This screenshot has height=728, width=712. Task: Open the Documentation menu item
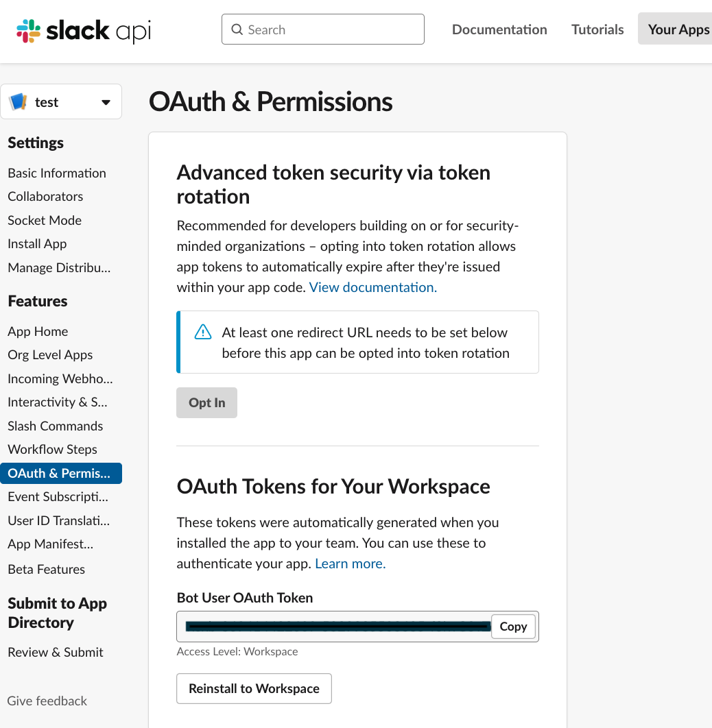point(499,29)
